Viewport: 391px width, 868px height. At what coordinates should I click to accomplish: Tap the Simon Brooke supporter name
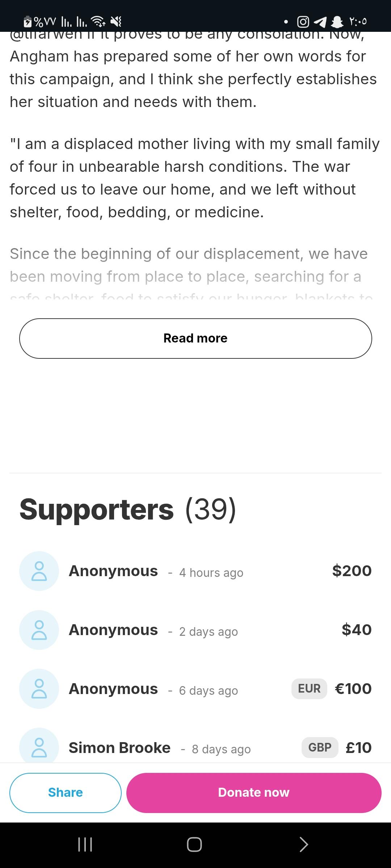[119, 748]
